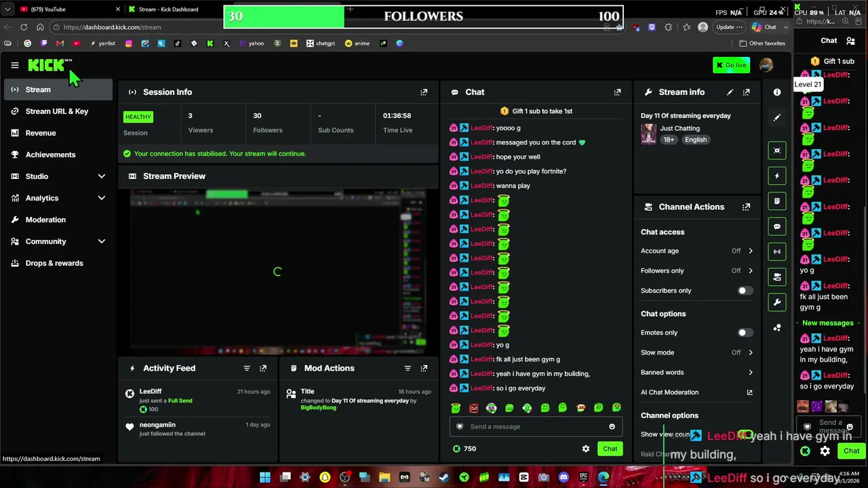
Task: Pop out the Activity Feed panel
Action: tap(263, 368)
